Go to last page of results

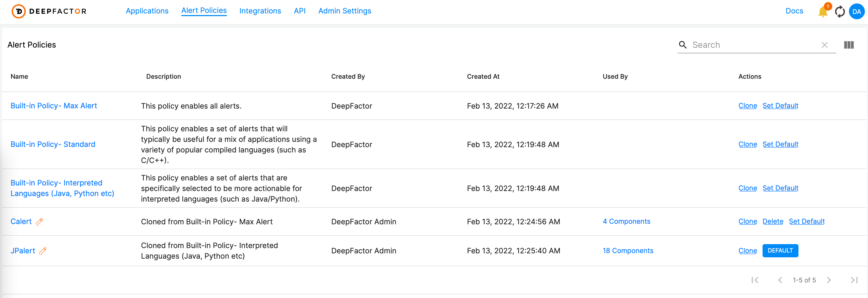[854, 280]
